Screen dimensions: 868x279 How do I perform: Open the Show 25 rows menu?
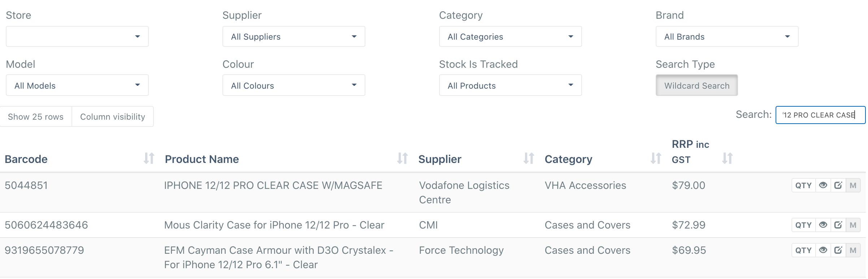click(36, 116)
